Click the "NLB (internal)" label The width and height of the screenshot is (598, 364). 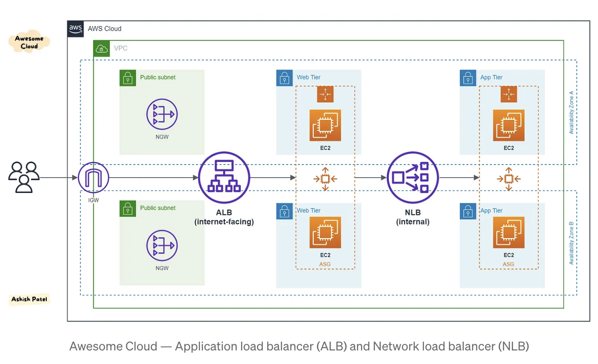(413, 217)
